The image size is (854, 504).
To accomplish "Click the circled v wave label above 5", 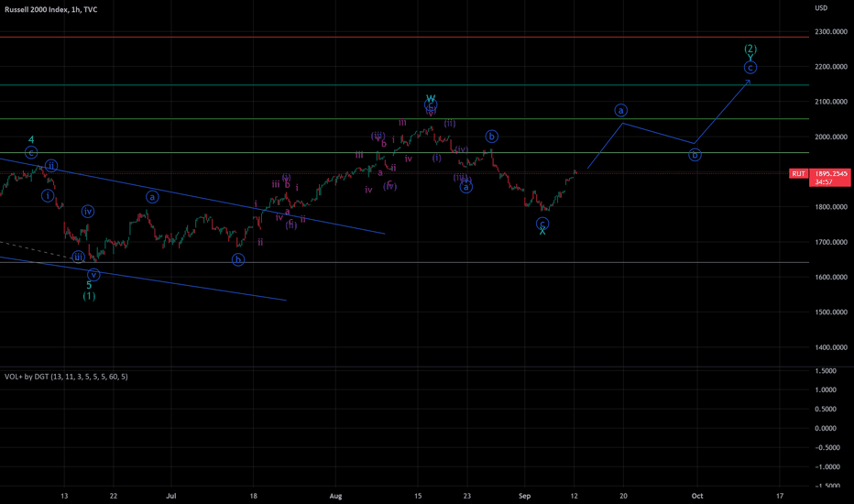I will click(93, 275).
